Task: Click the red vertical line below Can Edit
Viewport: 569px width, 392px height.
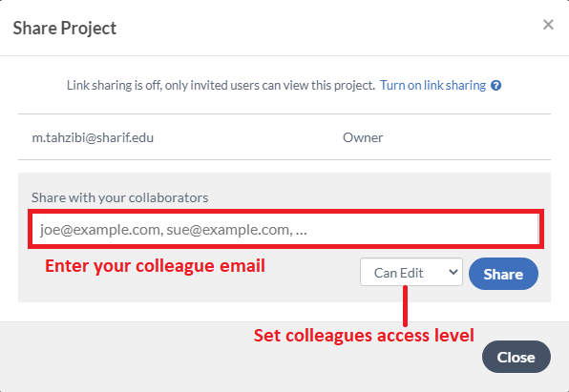Action: (x=406, y=306)
